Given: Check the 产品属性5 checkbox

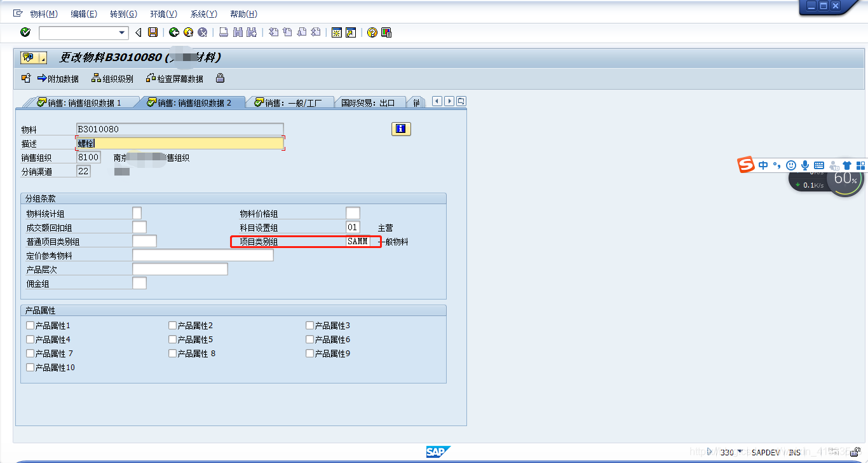Looking at the screenshot, I should tap(173, 339).
